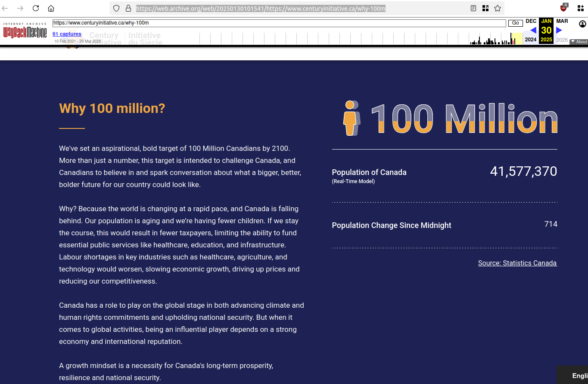Click paragraph starting "We've set an aspirational"
Image resolution: width=588 pixels, height=384 pixels.
(180, 166)
